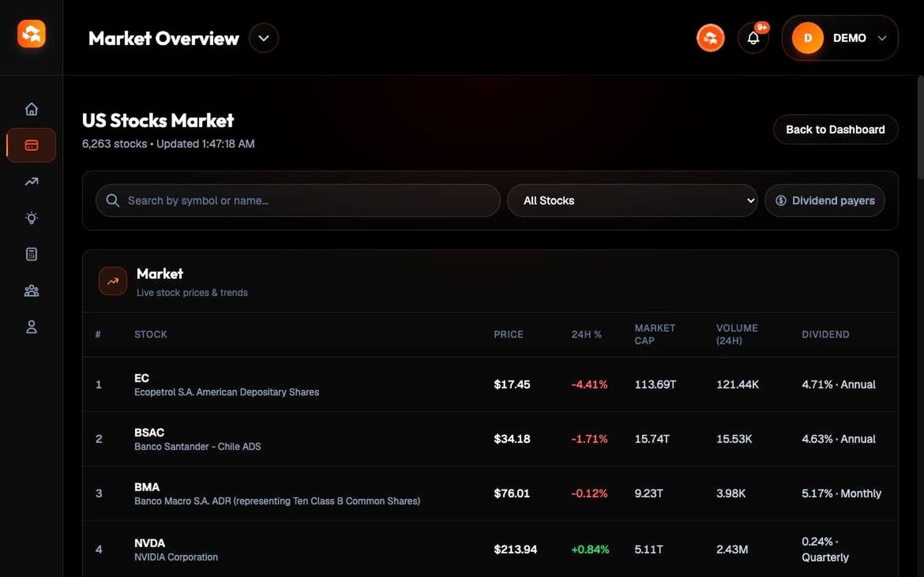Click the -4.41% change value
Viewport: 924px width, 577px height.
click(x=590, y=385)
